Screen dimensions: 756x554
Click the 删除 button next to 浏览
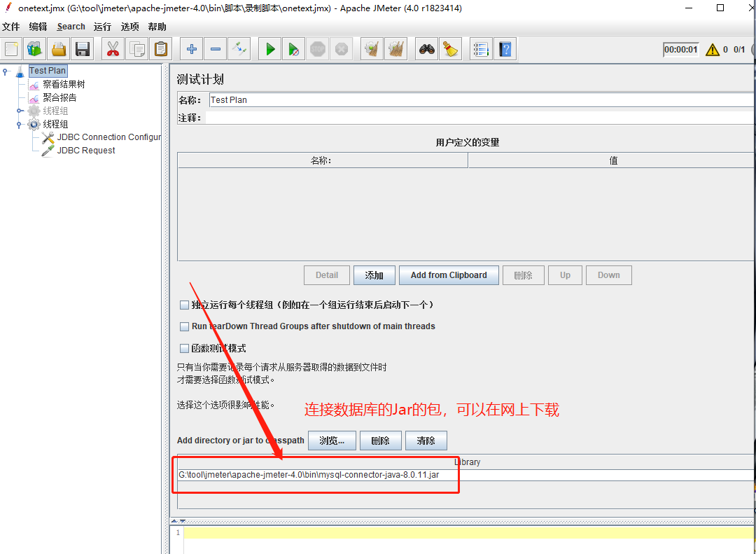coord(380,441)
